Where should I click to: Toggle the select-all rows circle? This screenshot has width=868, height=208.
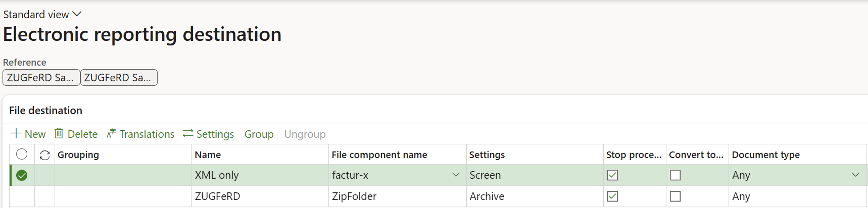(x=22, y=154)
